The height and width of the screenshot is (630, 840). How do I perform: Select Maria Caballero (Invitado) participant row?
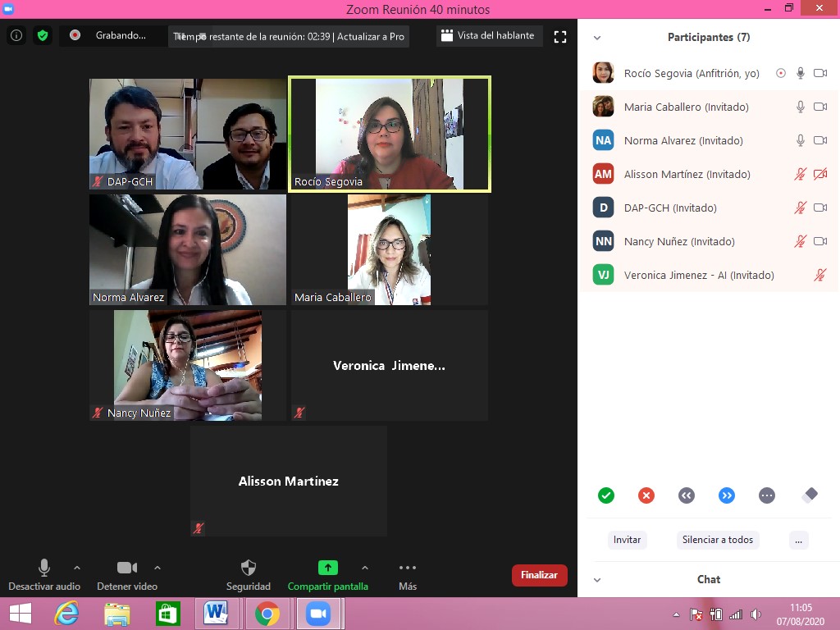pyautogui.click(x=710, y=107)
